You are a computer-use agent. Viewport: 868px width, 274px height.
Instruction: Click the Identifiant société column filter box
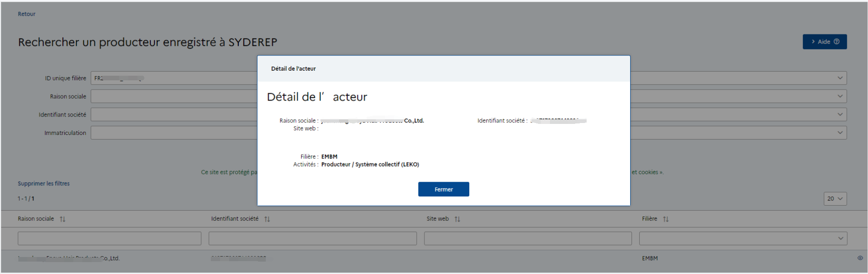click(x=313, y=238)
